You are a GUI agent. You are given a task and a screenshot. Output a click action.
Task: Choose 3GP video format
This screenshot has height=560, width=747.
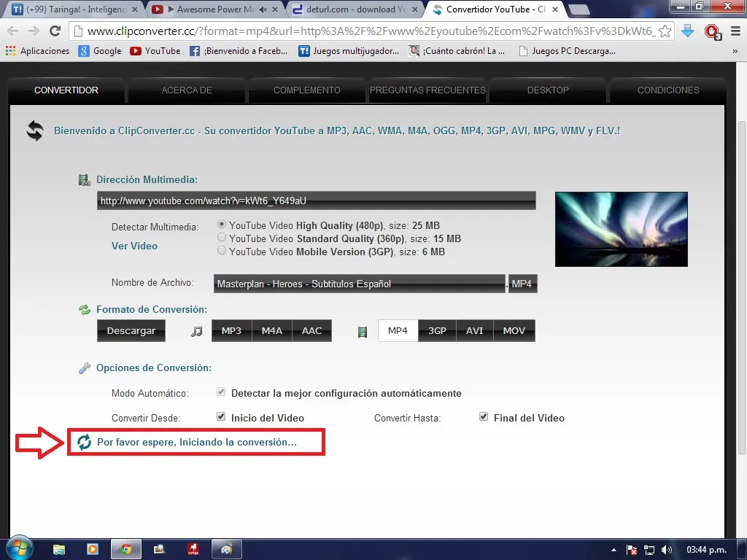point(437,330)
